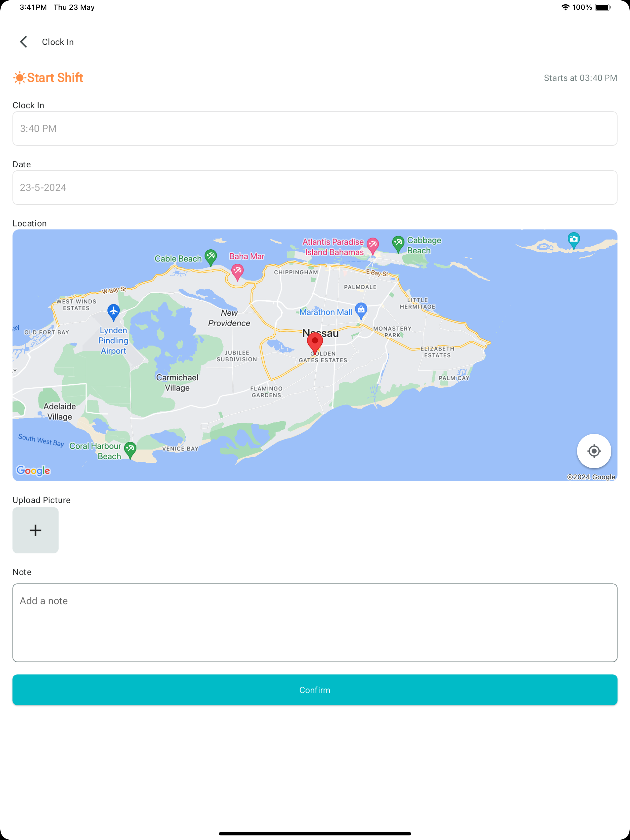The height and width of the screenshot is (840, 630).
Task: Add a picture with the plus tile
Action: point(35,530)
